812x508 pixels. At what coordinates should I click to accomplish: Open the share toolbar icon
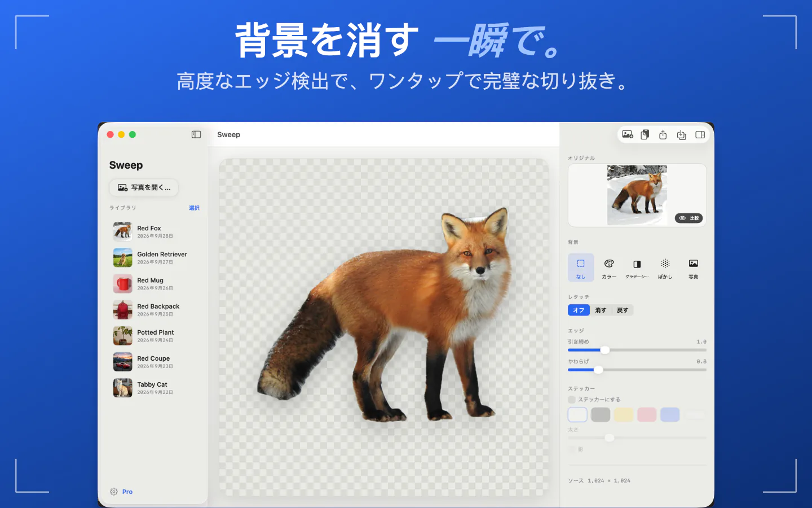[663, 134]
